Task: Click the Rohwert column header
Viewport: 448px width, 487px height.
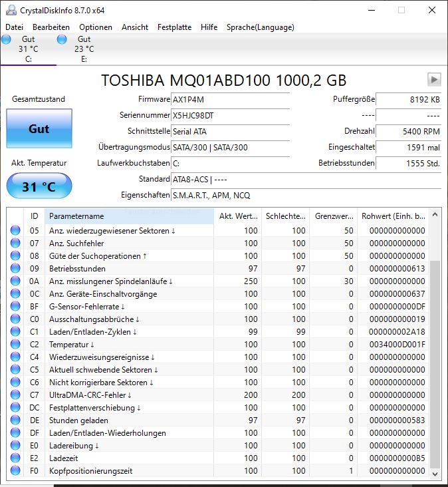Action: [x=393, y=216]
